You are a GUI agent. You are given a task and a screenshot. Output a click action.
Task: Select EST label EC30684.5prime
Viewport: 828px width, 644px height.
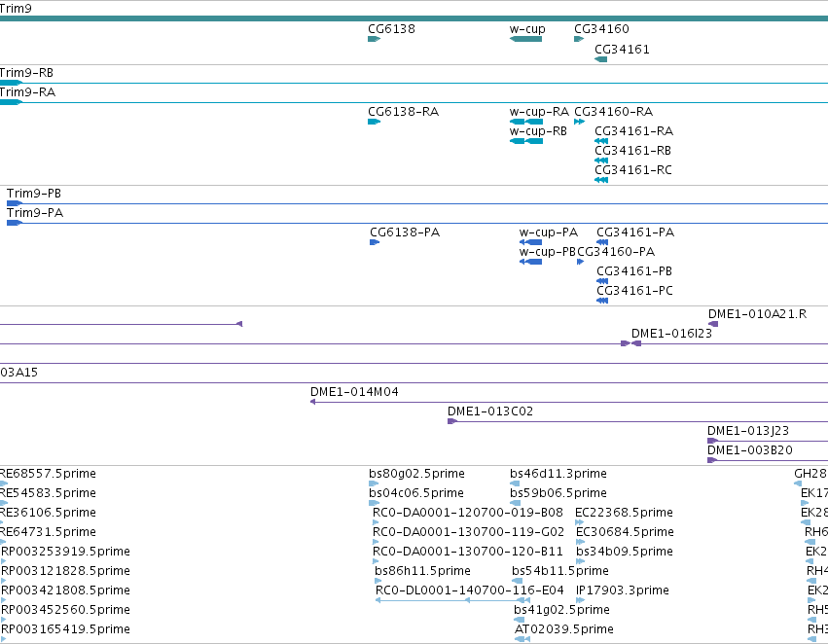[625, 533]
